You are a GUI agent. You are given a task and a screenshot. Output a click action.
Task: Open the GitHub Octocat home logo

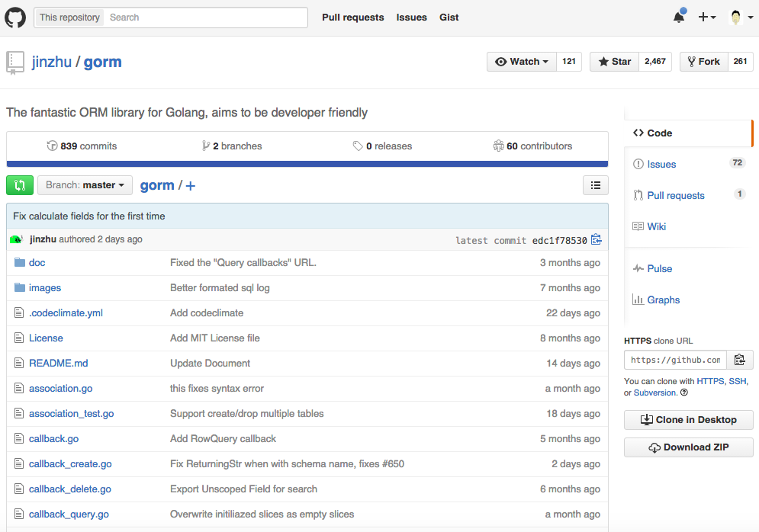tap(15, 18)
